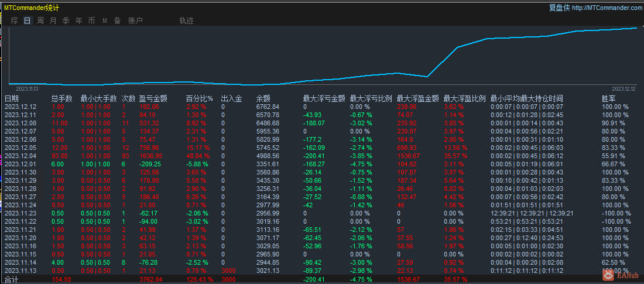Open the 周 weekly tab
The width and height of the screenshot is (644, 284).
(40, 20)
